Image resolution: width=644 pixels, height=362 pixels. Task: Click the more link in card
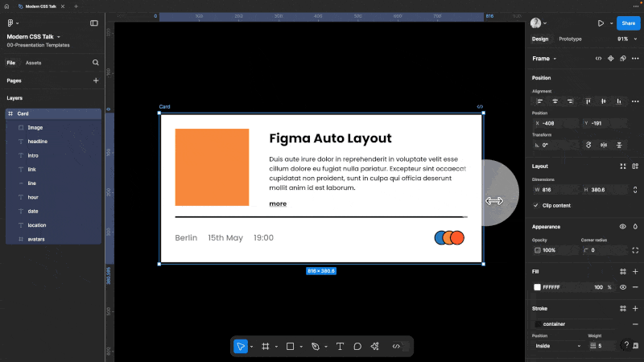pyautogui.click(x=278, y=204)
